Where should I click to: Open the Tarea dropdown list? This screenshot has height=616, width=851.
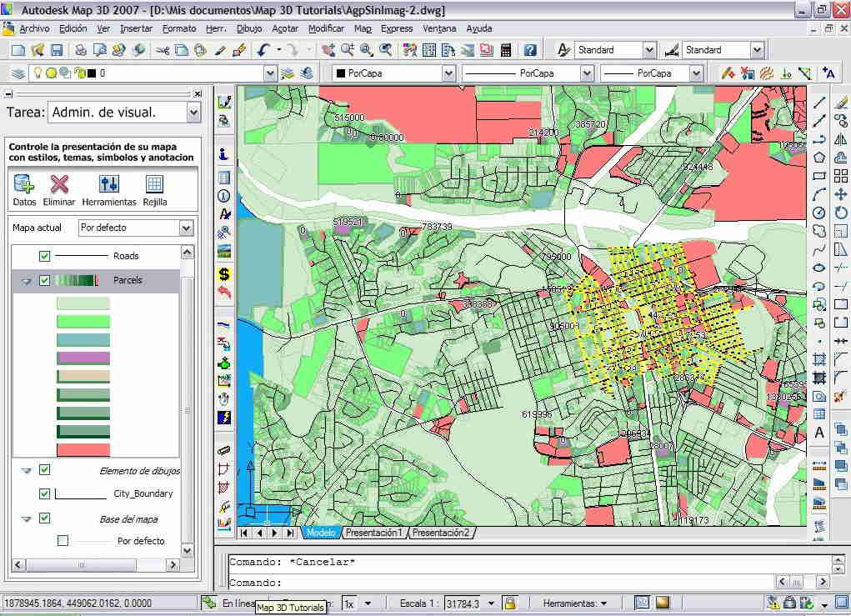193,112
